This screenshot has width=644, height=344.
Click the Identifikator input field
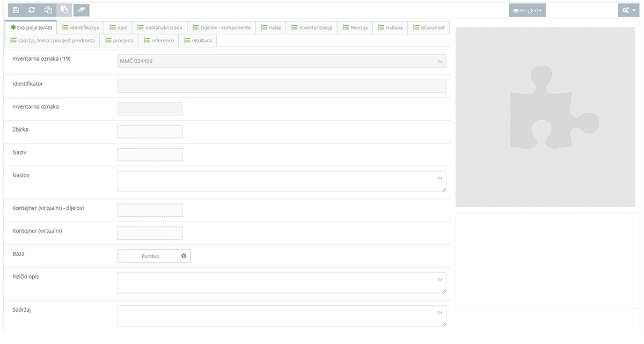[281, 86]
